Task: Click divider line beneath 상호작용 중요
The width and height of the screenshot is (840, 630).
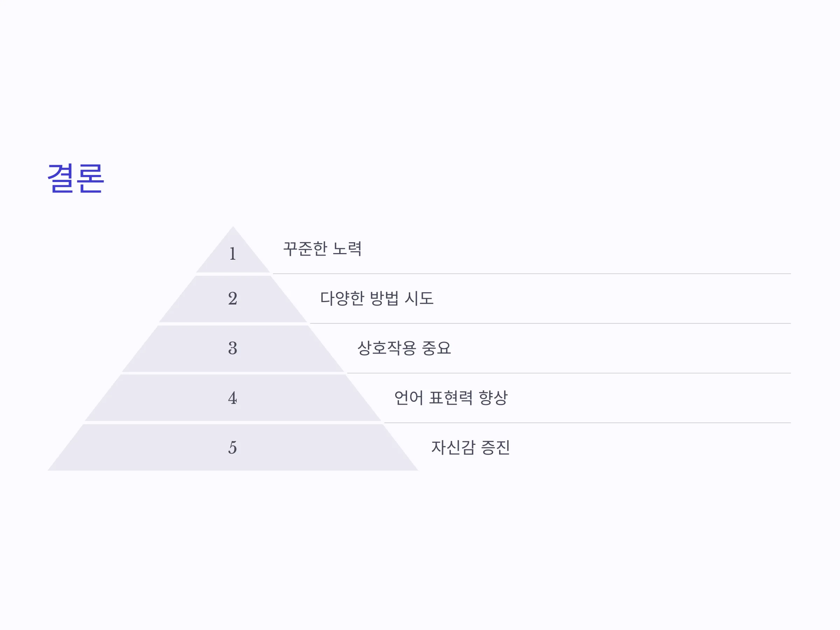Action: [569, 373]
